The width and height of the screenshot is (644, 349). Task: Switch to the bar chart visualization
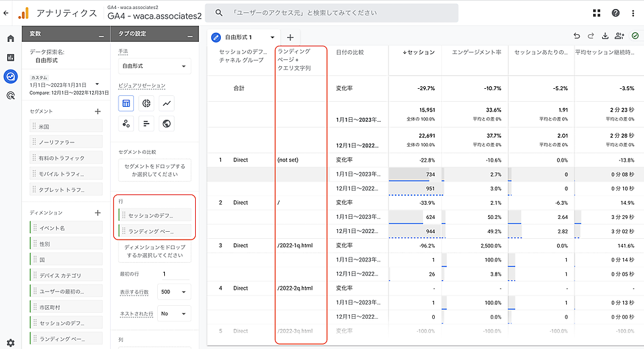point(147,124)
